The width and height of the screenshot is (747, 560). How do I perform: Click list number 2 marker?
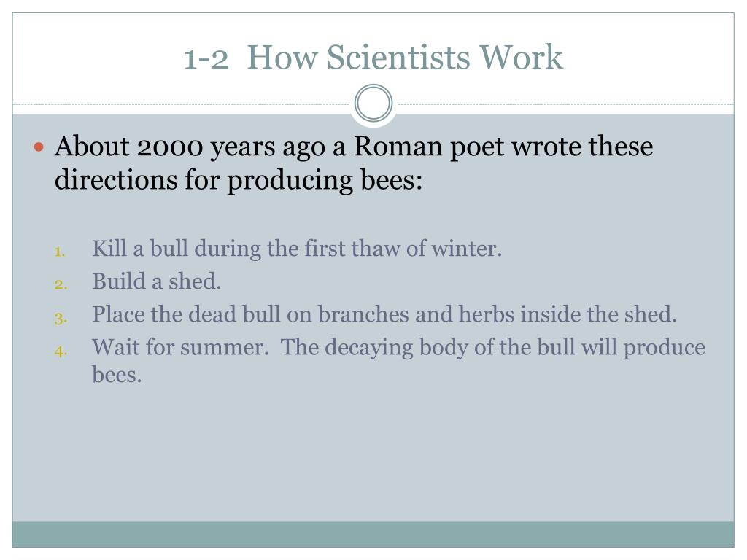tap(61, 284)
